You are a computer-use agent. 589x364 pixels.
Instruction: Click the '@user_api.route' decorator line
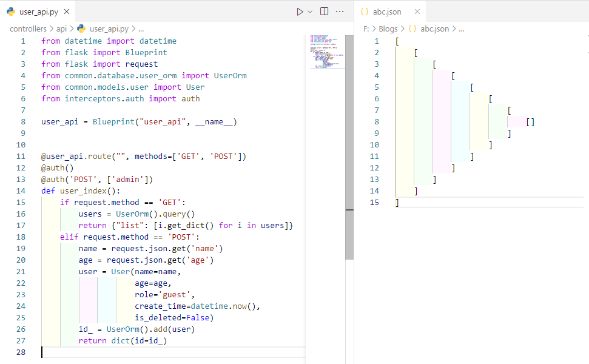pos(144,157)
